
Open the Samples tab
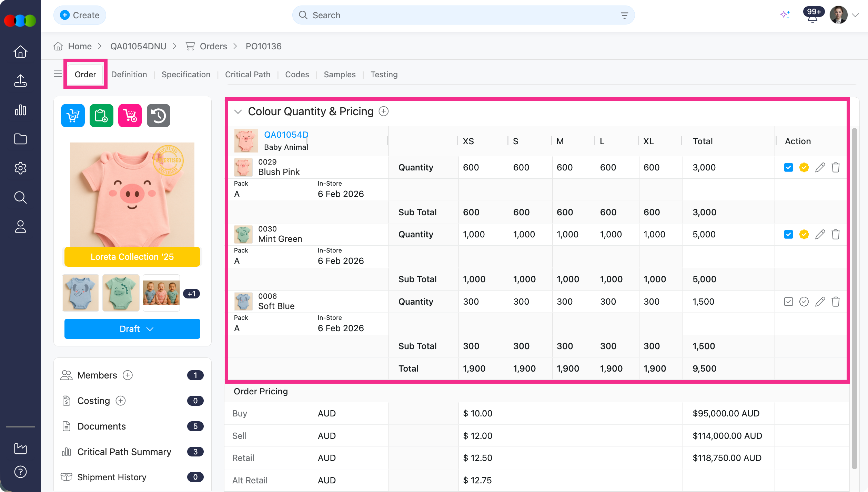[339, 74]
